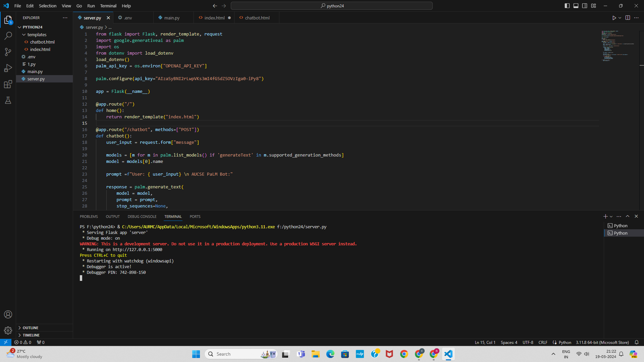Toggle the primary side bar visibility
This screenshot has width=644, height=362.
[x=567, y=6]
